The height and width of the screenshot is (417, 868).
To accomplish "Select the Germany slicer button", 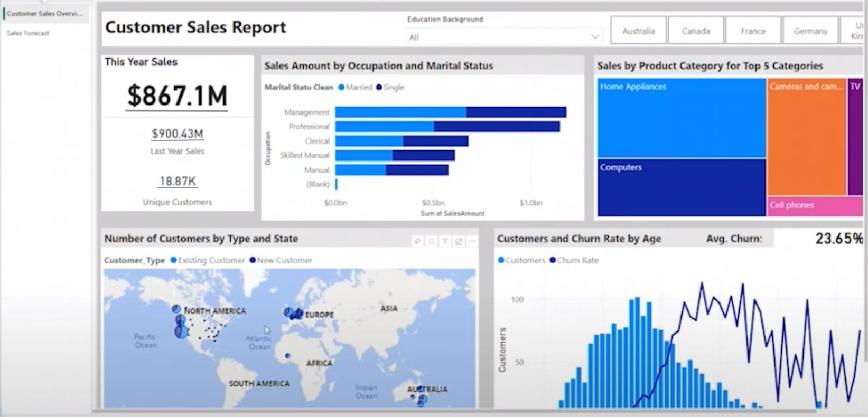I will coord(810,31).
